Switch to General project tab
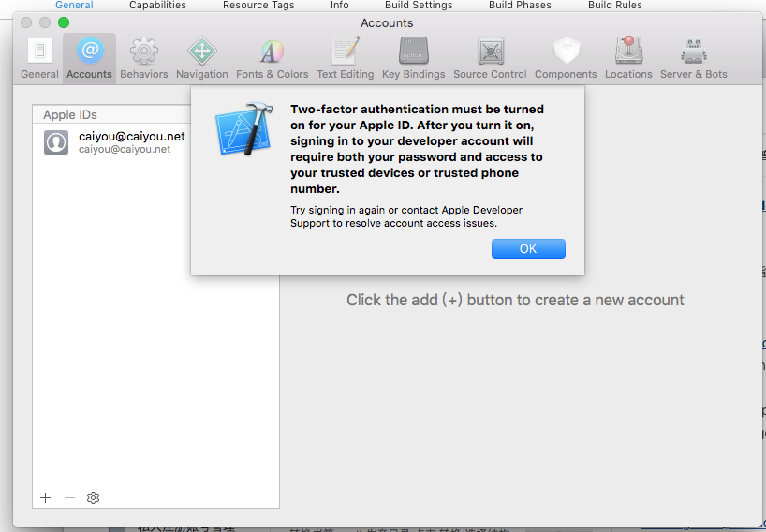This screenshot has width=766, height=532. [74, 6]
